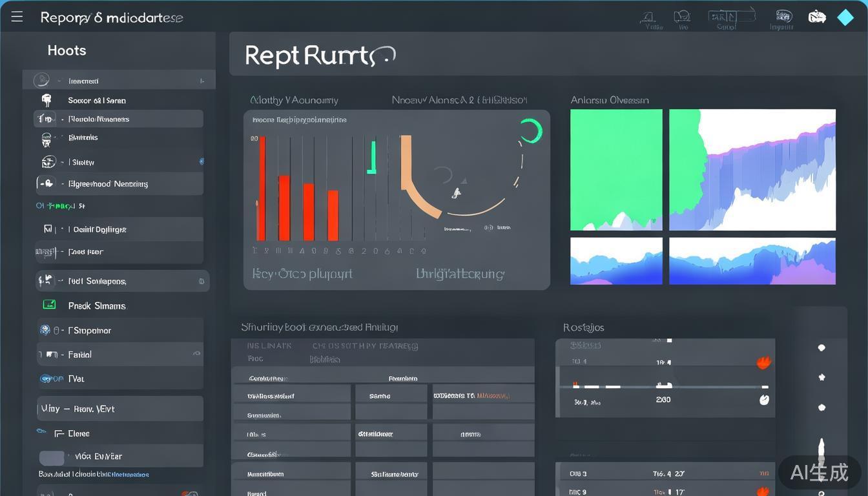Click the white briefcase icon in top bar

pyautogui.click(x=817, y=17)
